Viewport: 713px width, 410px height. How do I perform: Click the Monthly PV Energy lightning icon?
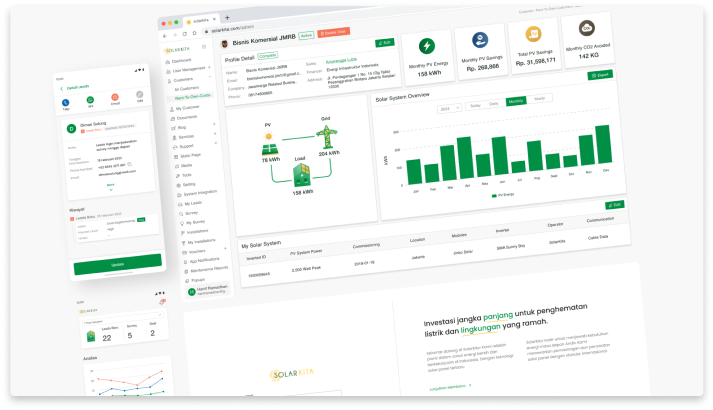[428, 47]
